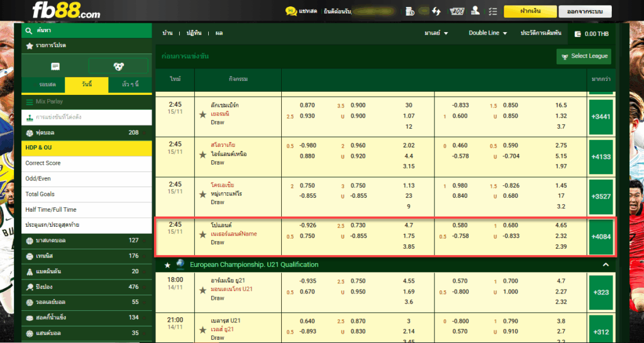Viewport: 644px width, 343px height.
Task: Expand the บาสเกตบอล sport category row
Action: click(x=87, y=241)
